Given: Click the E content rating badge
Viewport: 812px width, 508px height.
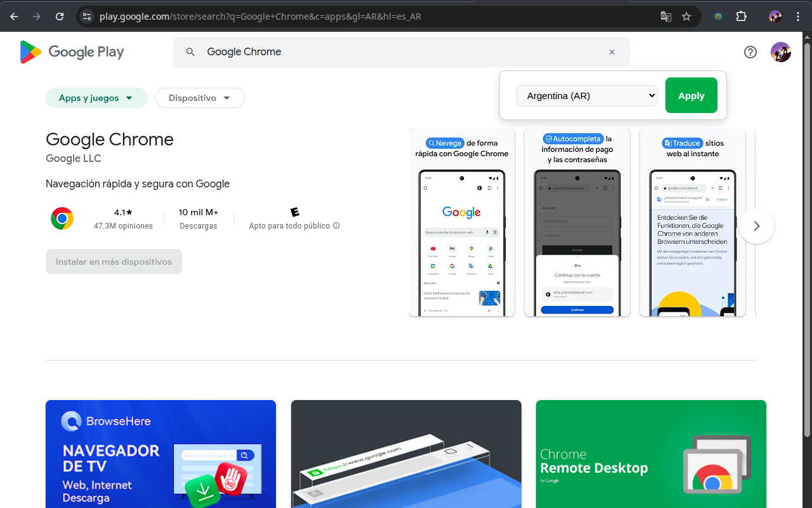Looking at the screenshot, I should click(x=294, y=212).
